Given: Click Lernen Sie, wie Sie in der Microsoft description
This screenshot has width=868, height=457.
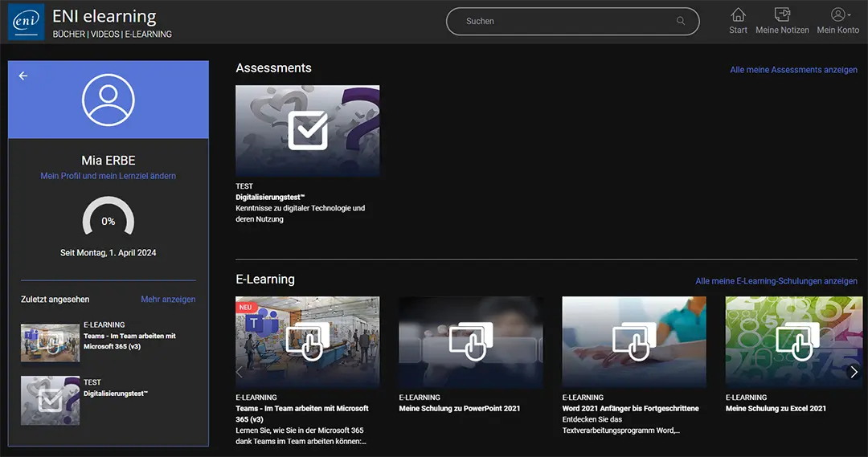Looking at the screenshot, I should (301, 436).
